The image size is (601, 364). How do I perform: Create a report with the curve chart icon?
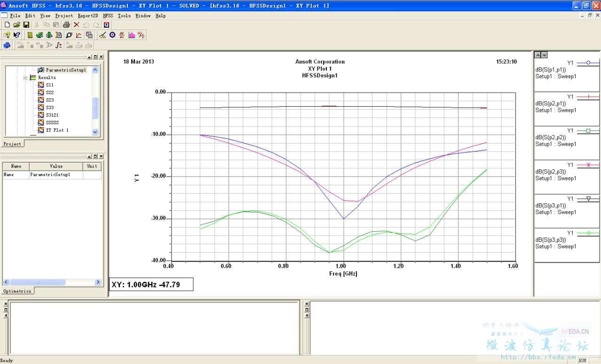tap(79, 35)
